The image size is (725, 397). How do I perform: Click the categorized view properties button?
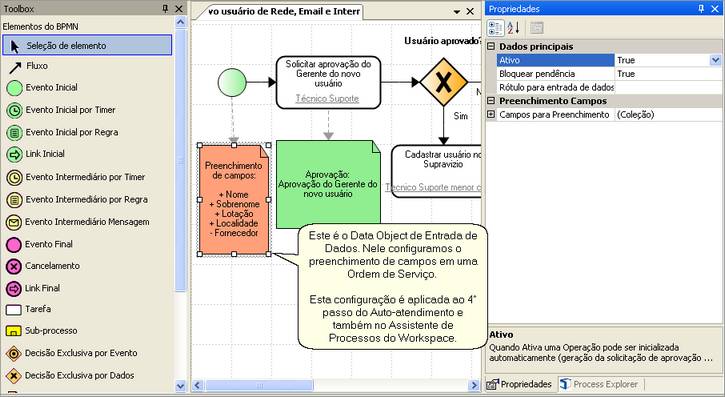click(x=496, y=28)
